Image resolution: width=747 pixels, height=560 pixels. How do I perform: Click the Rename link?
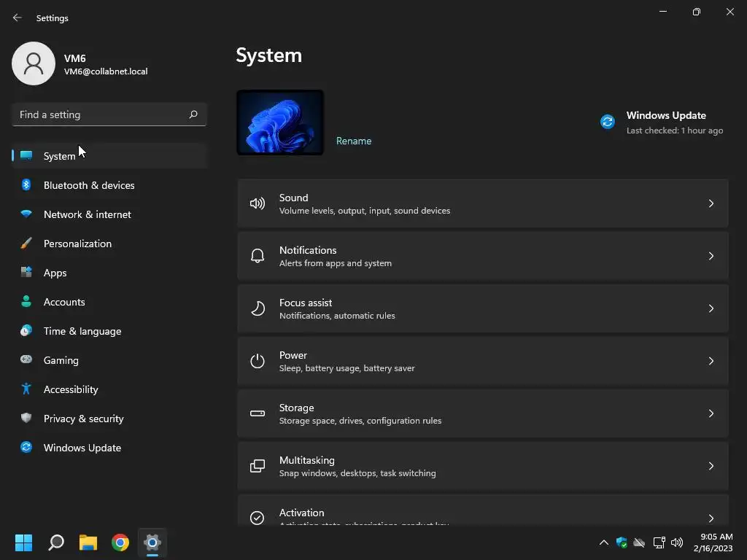click(x=354, y=141)
